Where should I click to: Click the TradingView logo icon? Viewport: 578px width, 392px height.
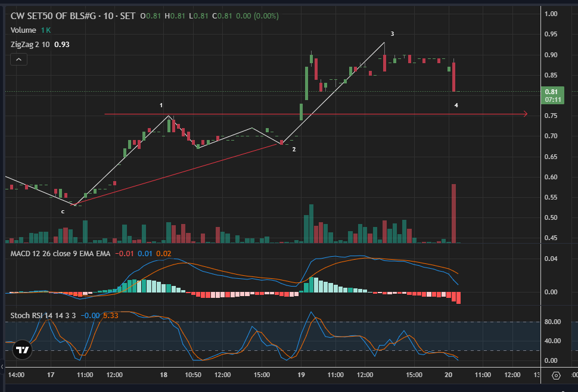(x=22, y=350)
